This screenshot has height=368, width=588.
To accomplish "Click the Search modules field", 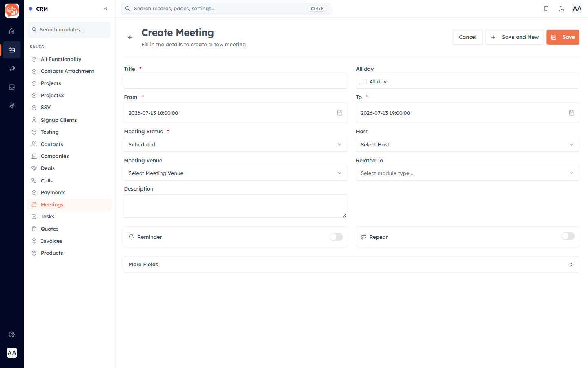I will (x=69, y=30).
